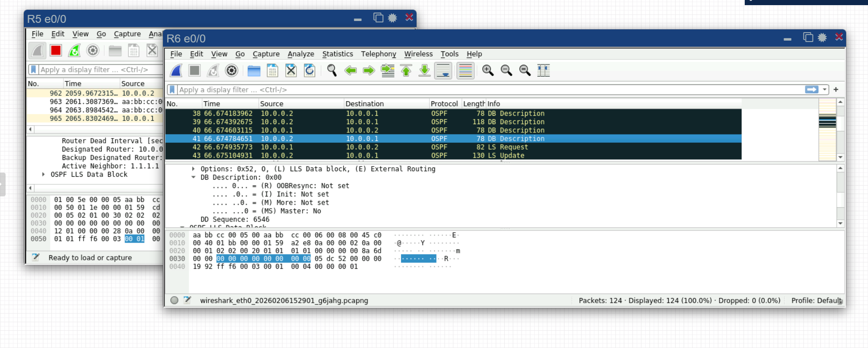The width and height of the screenshot is (868, 348).
Task: Open the display filter history dropdown in R6
Action: click(825, 90)
